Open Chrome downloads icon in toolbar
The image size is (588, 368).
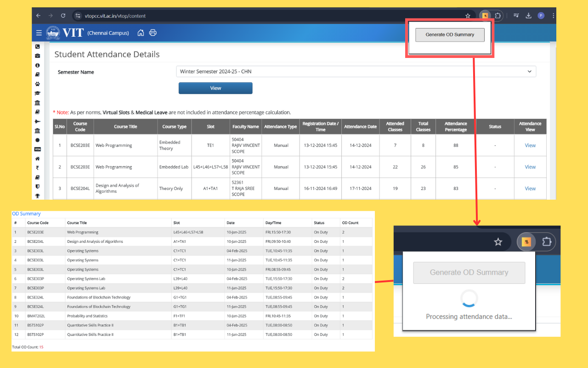pyautogui.click(x=529, y=16)
